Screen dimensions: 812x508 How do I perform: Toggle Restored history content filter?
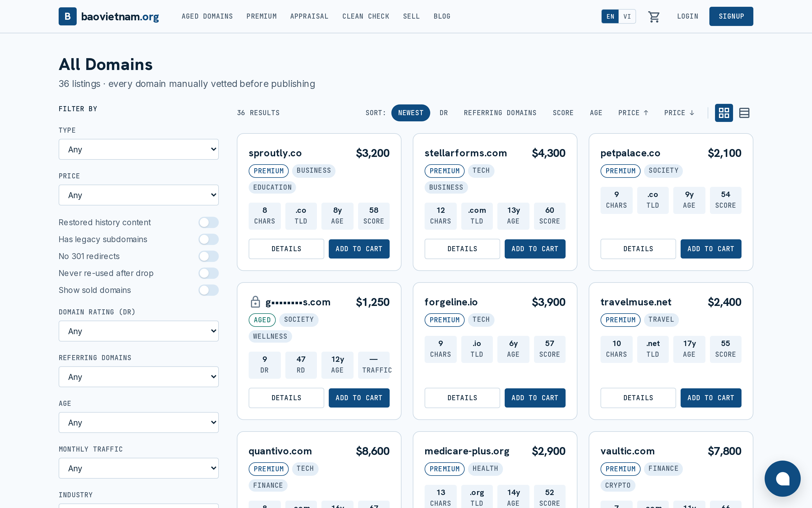click(x=208, y=222)
